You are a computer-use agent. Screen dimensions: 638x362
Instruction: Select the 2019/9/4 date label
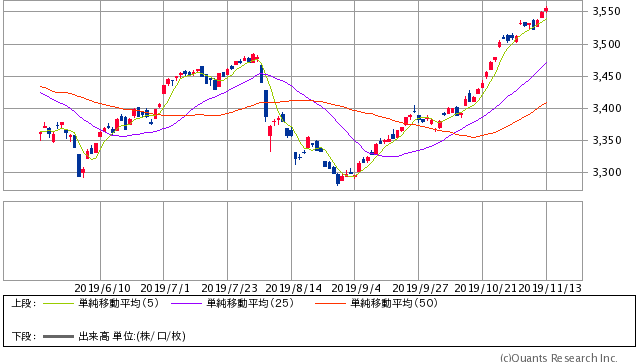pos(356,288)
